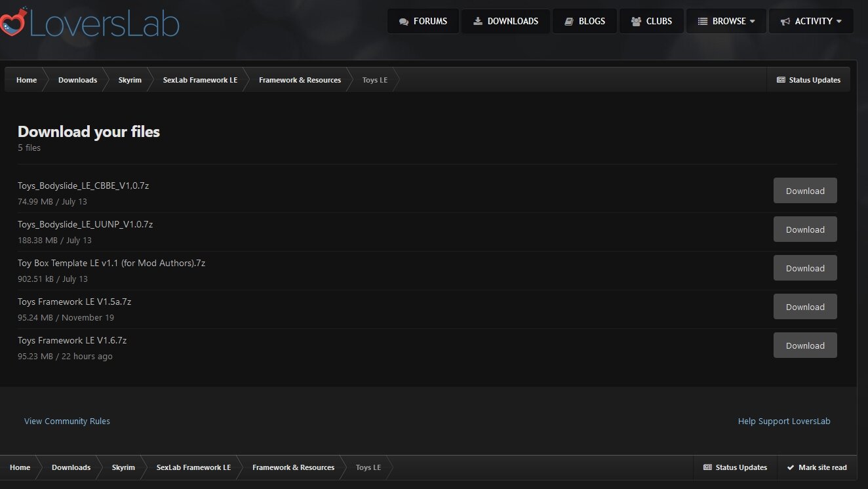Click Home in the bottom breadcrumb
Screen dimensions: 868x489
coord(20,467)
